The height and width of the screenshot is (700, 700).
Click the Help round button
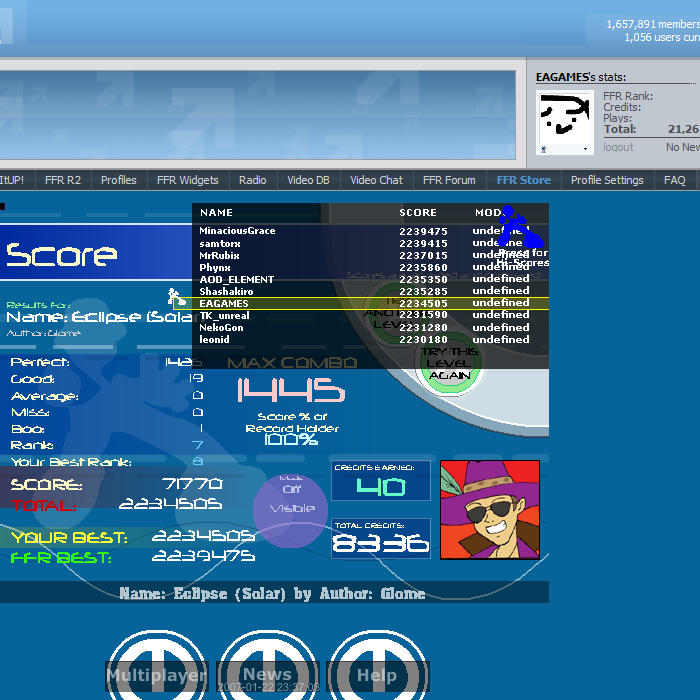[377, 666]
